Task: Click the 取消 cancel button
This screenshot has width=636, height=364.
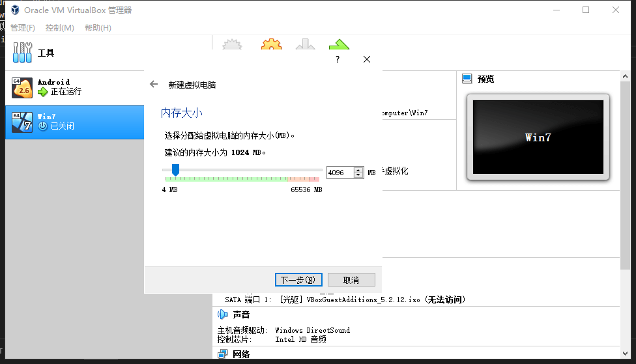Action: coord(351,280)
